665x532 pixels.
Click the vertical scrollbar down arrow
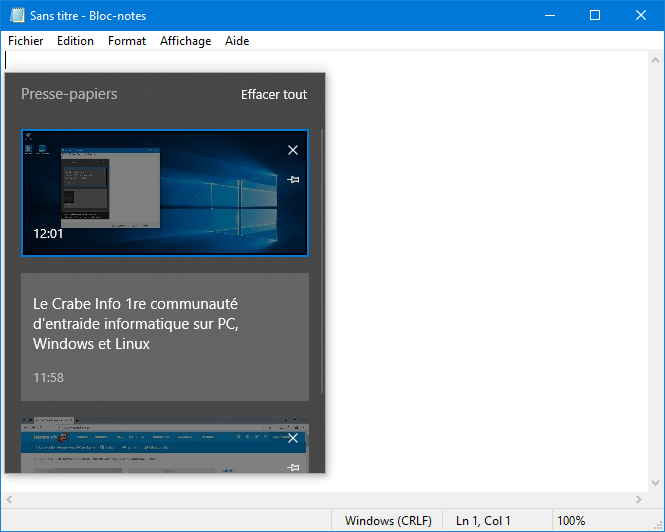click(x=655, y=483)
